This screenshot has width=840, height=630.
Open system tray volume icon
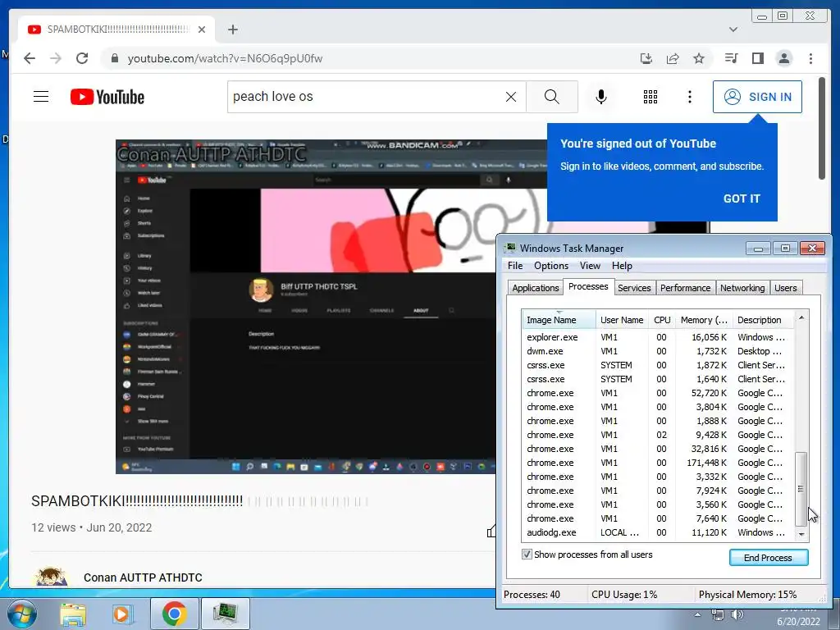[737, 615]
